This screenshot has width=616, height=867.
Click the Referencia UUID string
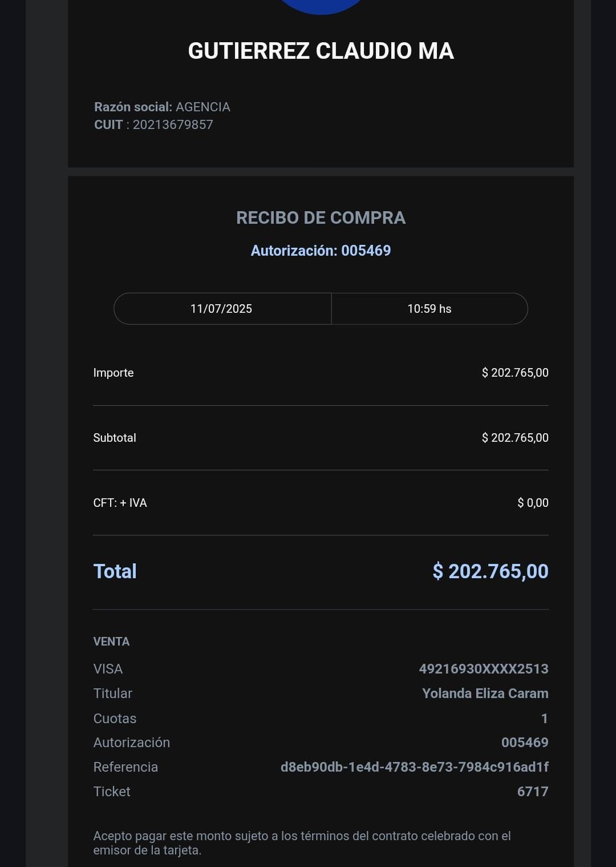[x=414, y=767]
